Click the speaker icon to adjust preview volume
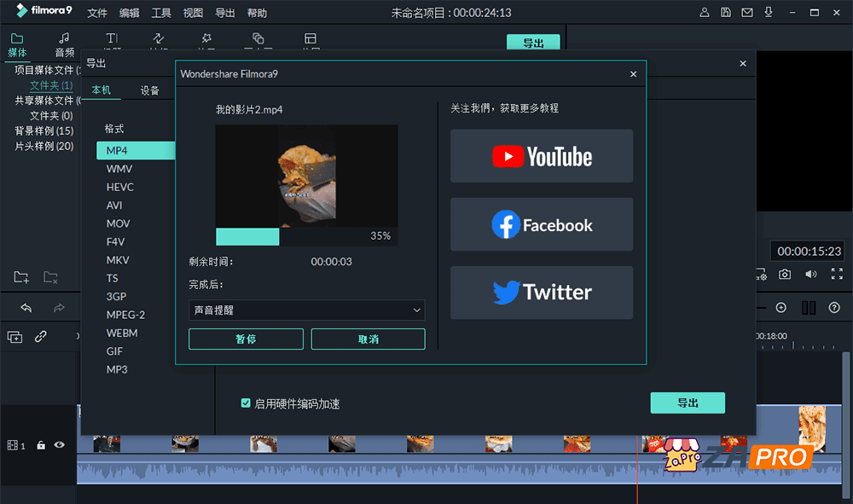 point(809,274)
